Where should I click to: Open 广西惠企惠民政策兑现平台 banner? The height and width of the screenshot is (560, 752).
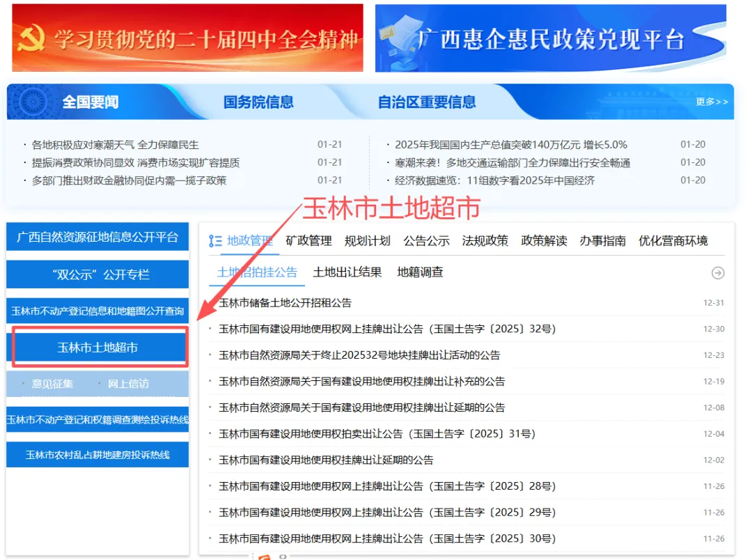(550, 38)
